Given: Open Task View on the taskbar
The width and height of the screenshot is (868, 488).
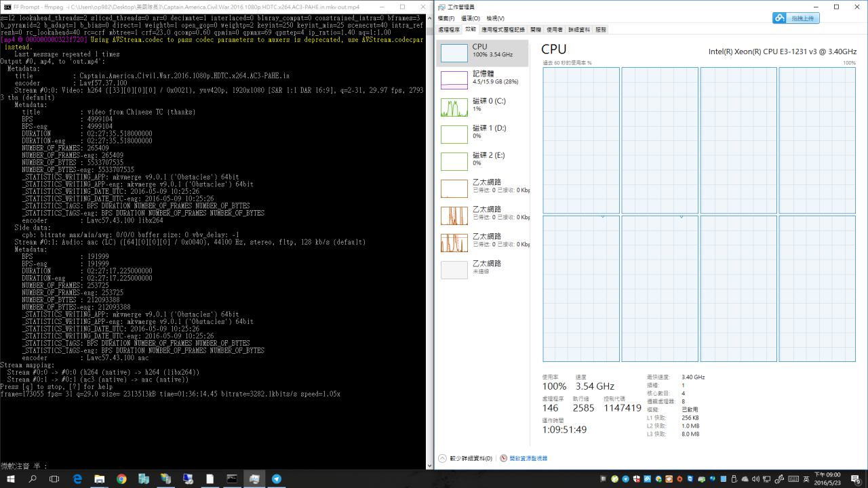Looking at the screenshot, I should point(54,479).
